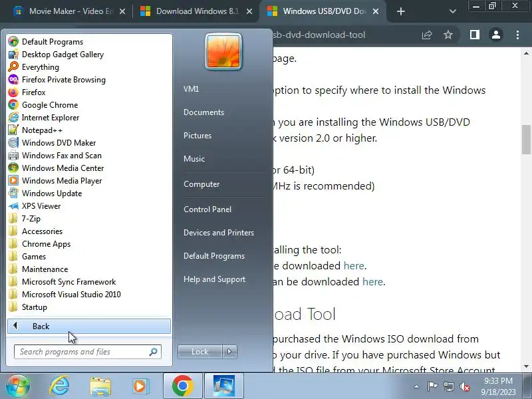Click the muted volume tray icon
Viewport: 532px width, 399px height.
465,386
